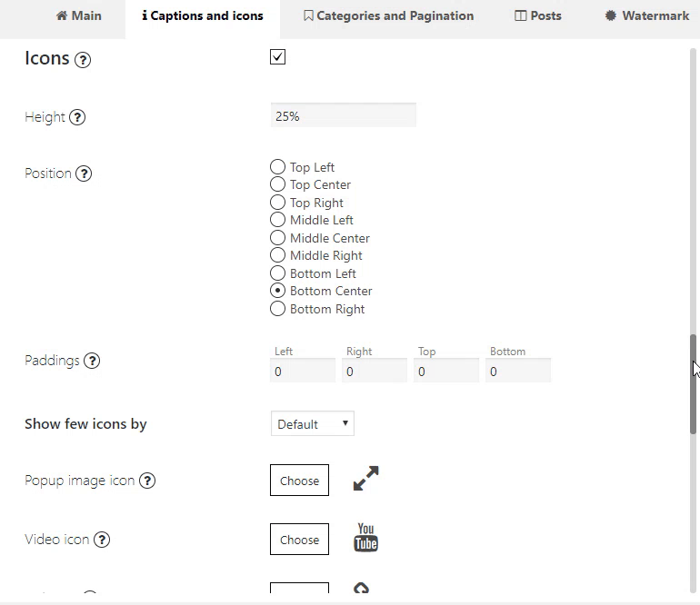Select Top Left position radio
700x605 pixels.
pos(277,167)
